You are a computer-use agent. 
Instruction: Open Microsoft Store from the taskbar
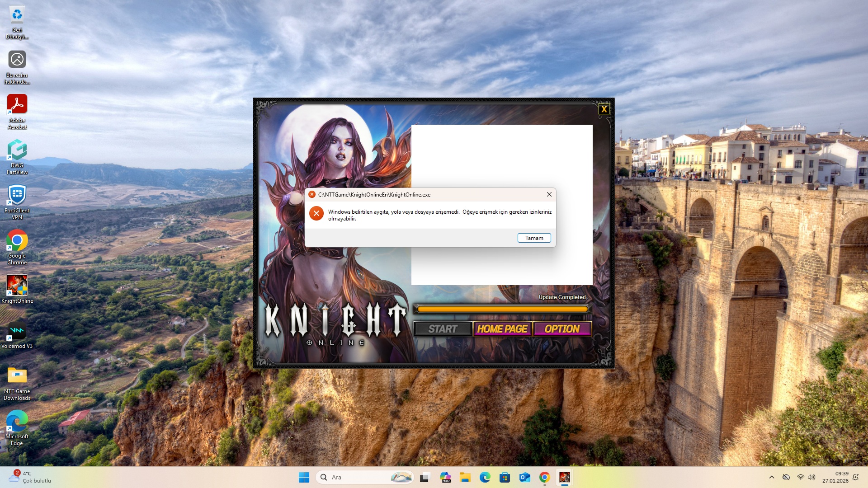505,477
